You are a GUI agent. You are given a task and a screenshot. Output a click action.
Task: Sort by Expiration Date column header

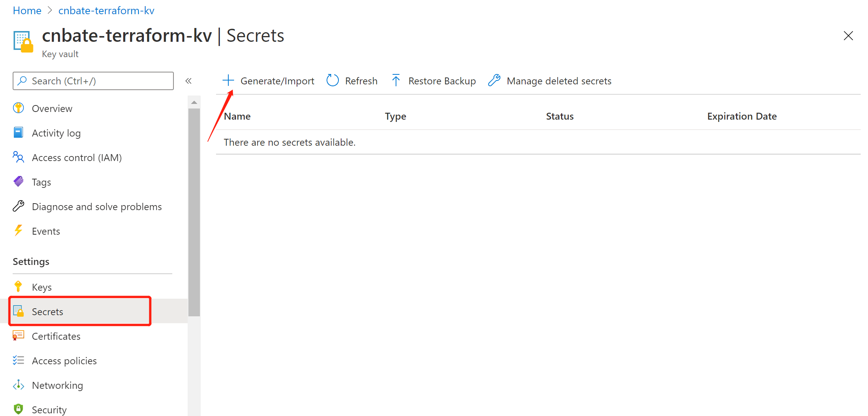coord(742,116)
